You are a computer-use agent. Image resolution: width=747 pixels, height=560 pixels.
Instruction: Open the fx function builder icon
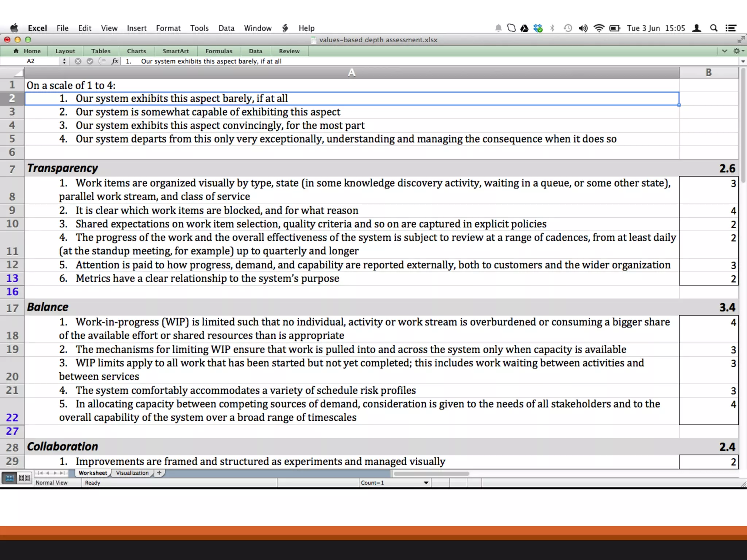tap(115, 61)
